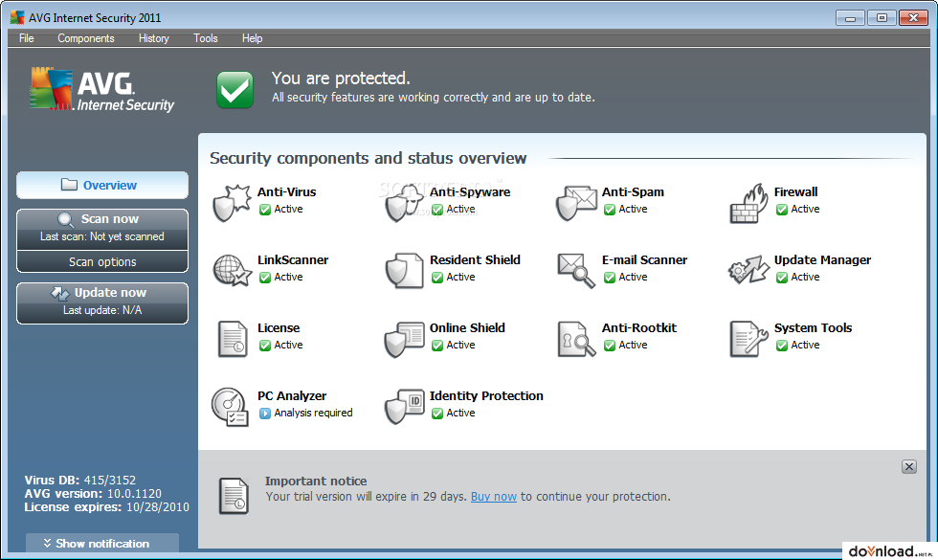This screenshot has width=938, height=560.
Task: Click the 'Virus DB: 415/3152' line
Action: 80,480
